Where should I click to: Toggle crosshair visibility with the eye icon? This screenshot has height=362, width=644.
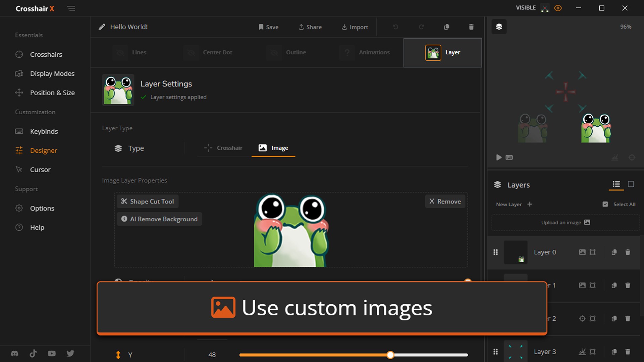coord(558,8)
